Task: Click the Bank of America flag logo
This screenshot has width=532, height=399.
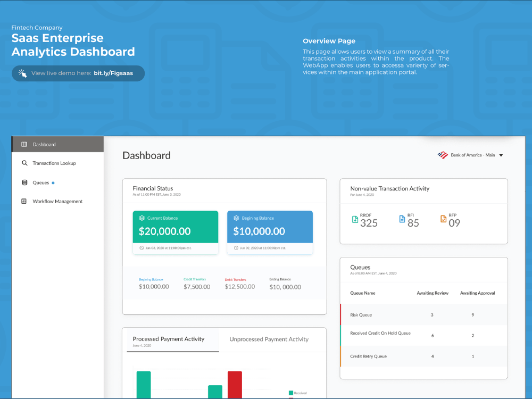Action: pos(442,155)
